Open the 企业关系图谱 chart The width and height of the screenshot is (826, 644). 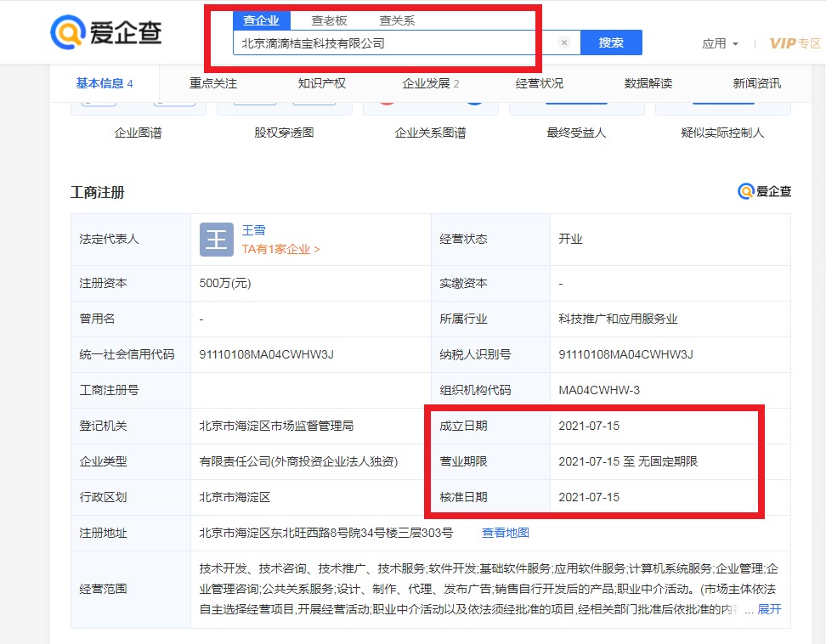(x=430, y=133)
